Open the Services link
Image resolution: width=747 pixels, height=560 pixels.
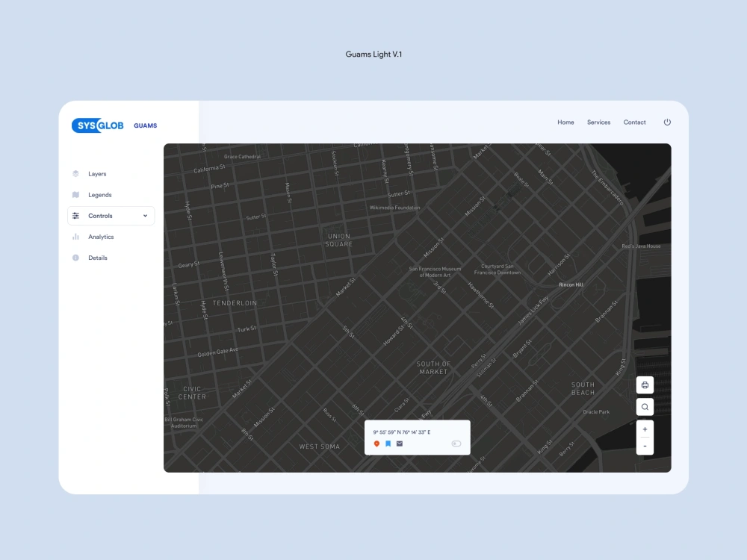pos(598,122)
